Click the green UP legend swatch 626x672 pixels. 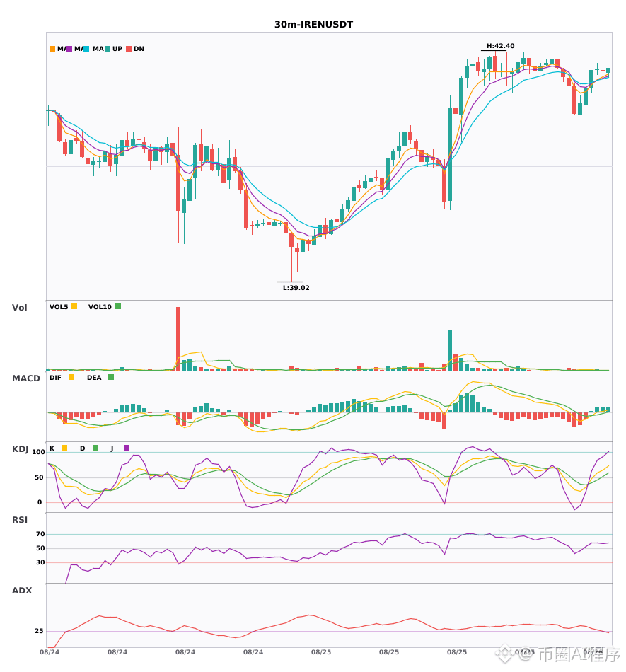coord(108,49)
